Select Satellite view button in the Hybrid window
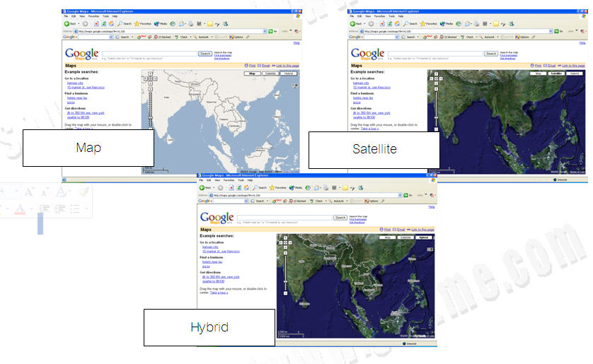 (405, 237)
